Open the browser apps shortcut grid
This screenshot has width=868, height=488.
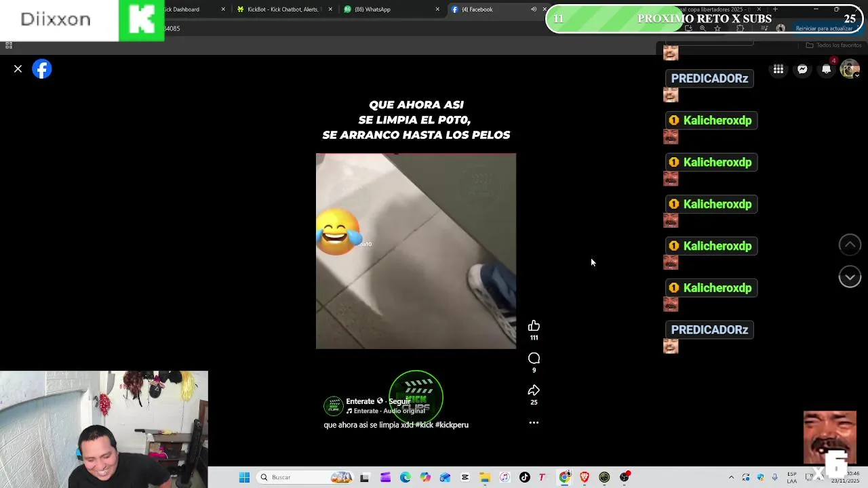[9, 45]
